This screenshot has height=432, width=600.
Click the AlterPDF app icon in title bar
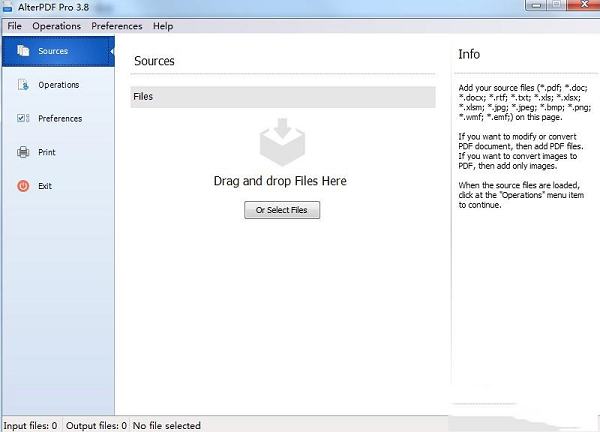pos(8,7)
